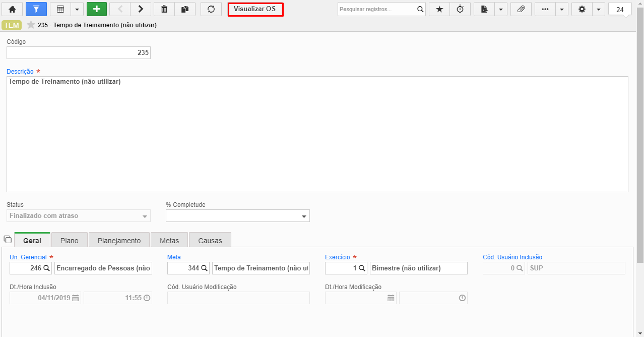Refresh the record with reload icon

[x=211, y=9]
